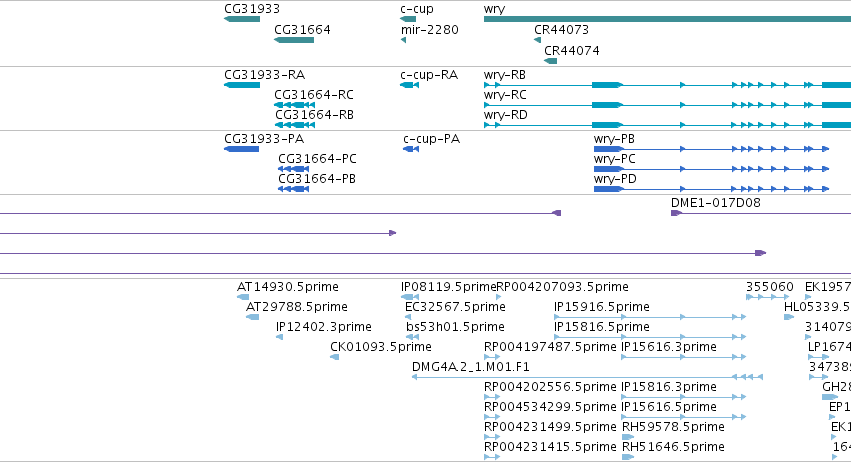This screenshot has width=851, height=462.
Task: Click RH59578.5prime EST
Action: [628, 437]
